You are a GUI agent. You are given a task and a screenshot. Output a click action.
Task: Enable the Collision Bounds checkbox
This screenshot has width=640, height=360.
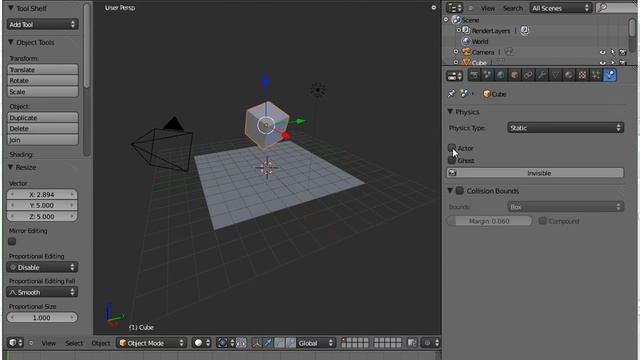pos(460,191)
